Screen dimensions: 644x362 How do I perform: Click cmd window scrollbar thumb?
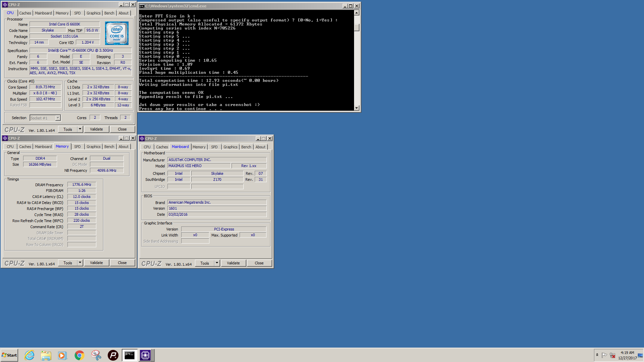(357, 27)
